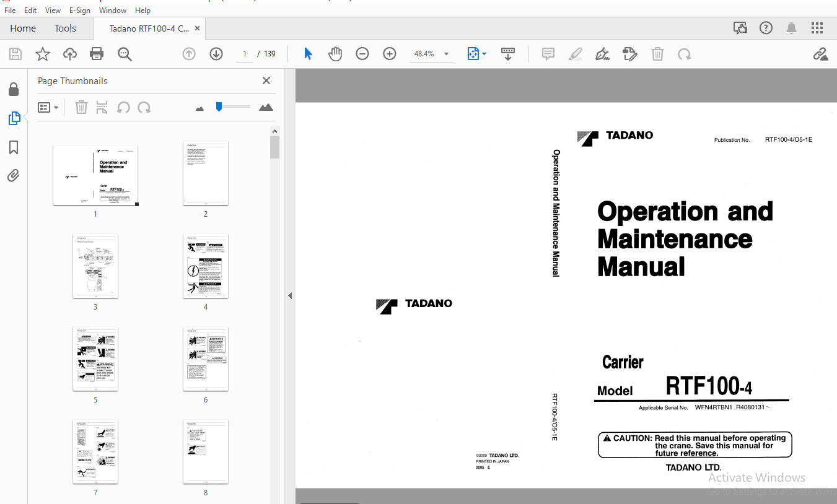The height and width of the screenshot is (504, 837).
Task: Expand fit page options arrow
Action: coord(484,54)
